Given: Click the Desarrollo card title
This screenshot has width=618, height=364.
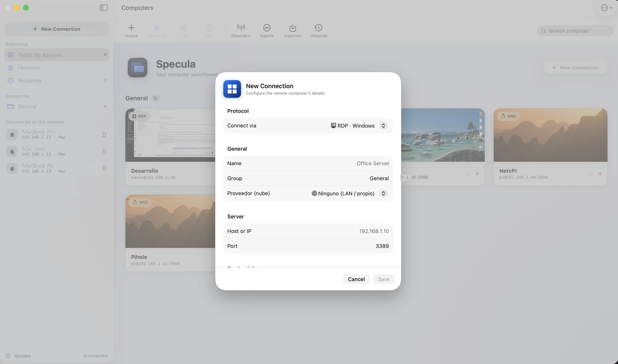Looking at the screenshot, I should coord(145,171).
